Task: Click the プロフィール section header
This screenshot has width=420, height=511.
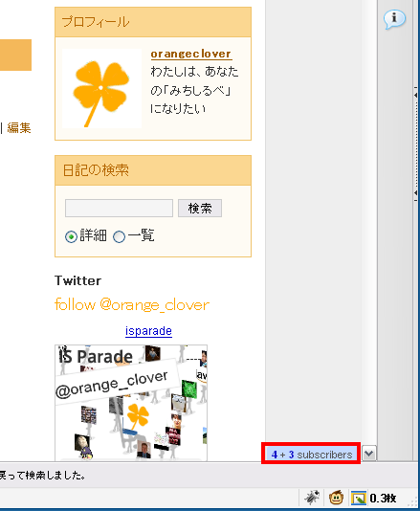Action: [153, 22]
